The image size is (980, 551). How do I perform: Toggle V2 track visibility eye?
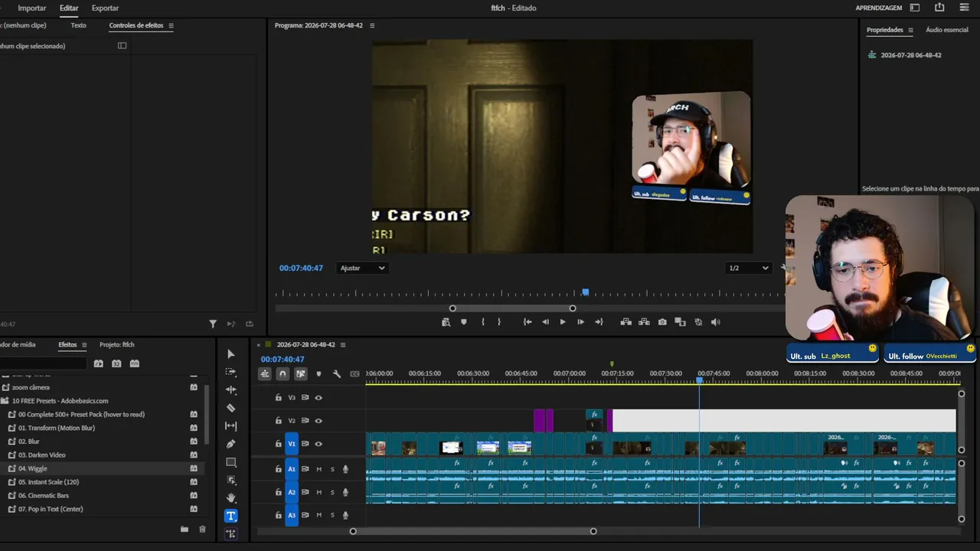tap(318, 421)
